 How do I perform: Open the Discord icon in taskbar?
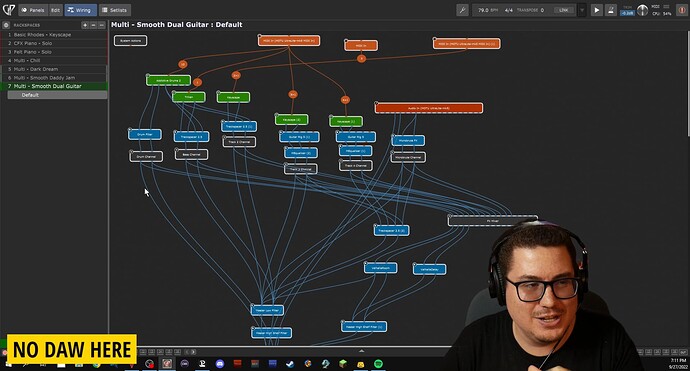(x=220, y=364)
